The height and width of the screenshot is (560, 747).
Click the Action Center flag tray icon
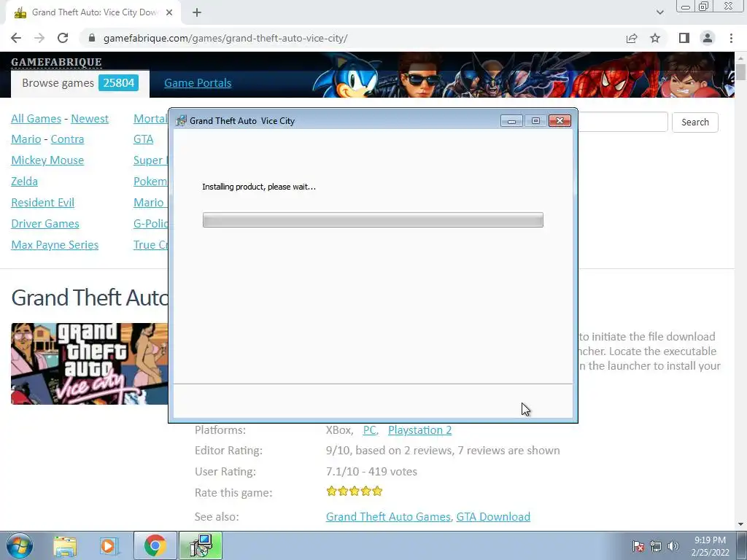pos(638,546)
